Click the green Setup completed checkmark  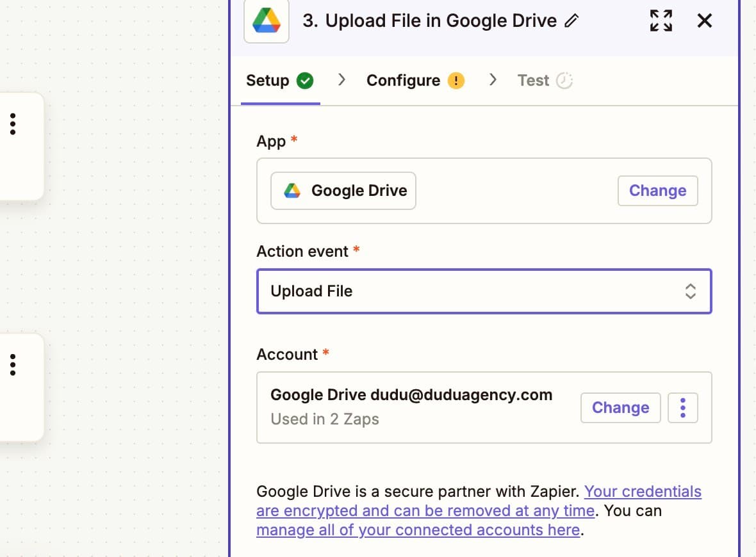pos(305,81)
